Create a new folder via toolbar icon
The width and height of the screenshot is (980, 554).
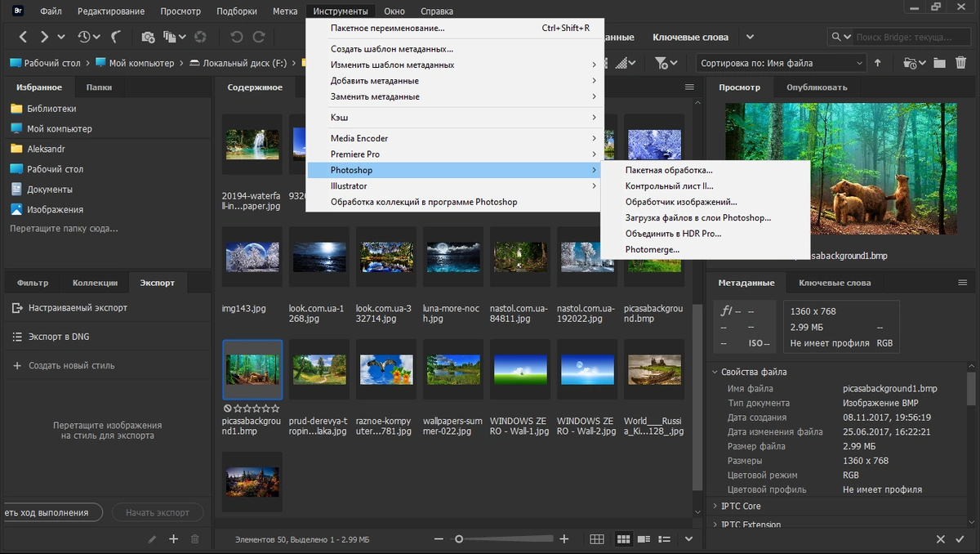(x=939, y=63)
